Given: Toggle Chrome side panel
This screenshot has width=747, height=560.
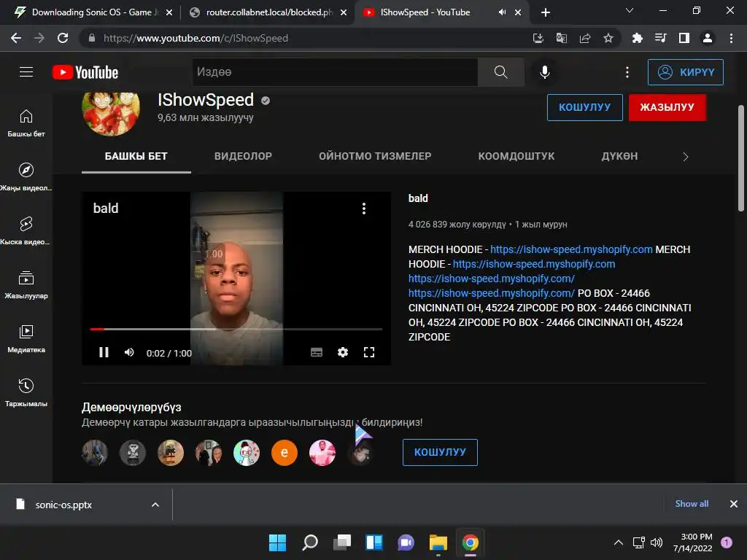Looking at the screenshot, I should pyautogui.click(x=684, y=38).
